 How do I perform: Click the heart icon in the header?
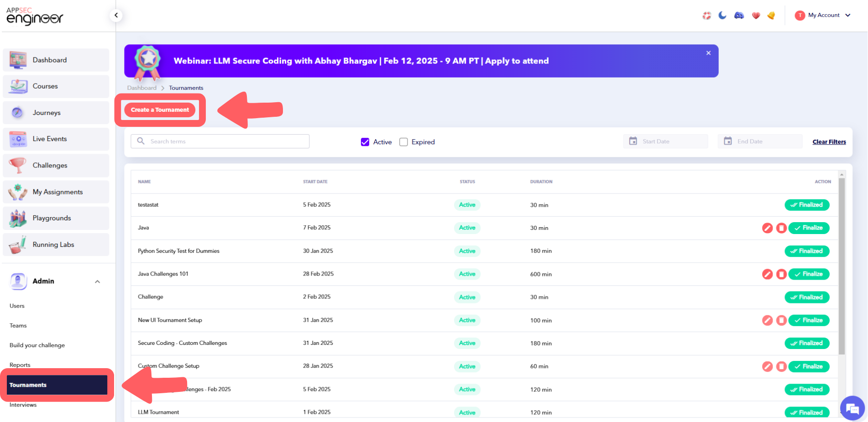[756, 15]
